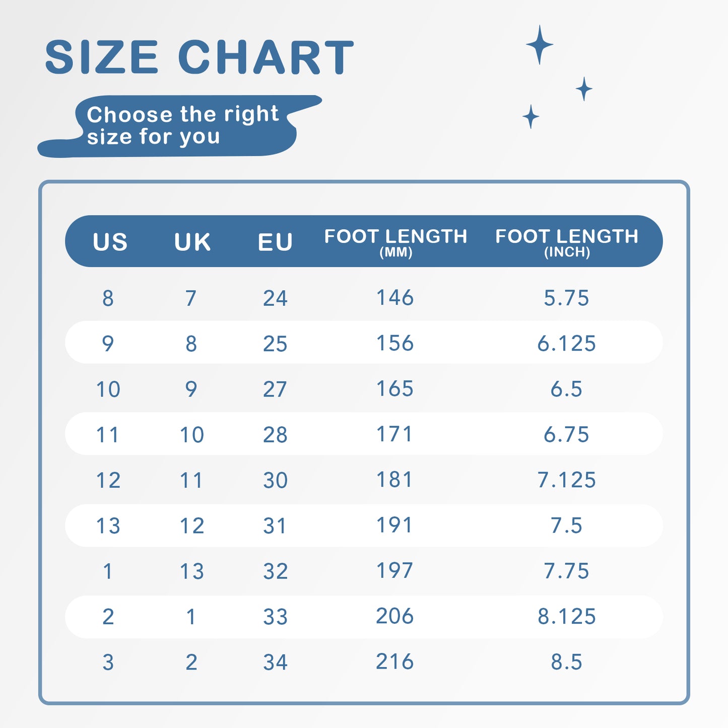Click the 6.5 inch foot length cell
Screen dimensions: 728x728
point(566,389)
